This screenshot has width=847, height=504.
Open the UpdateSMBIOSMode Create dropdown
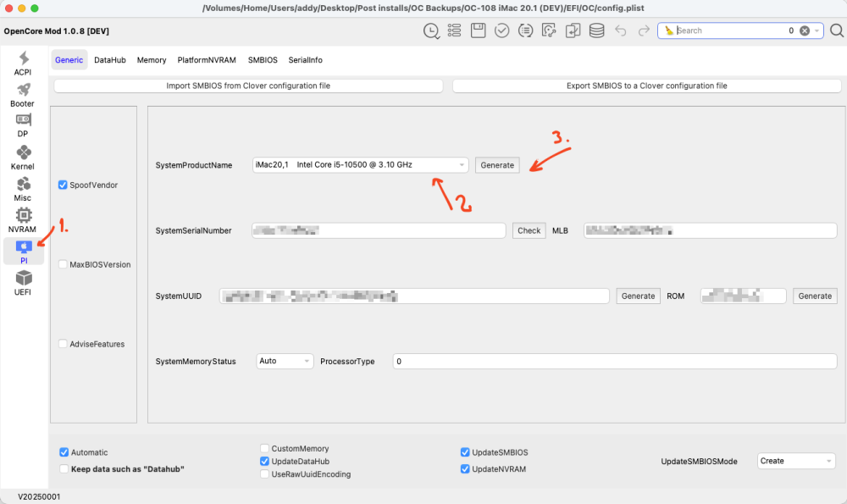(x=796, y=461)
